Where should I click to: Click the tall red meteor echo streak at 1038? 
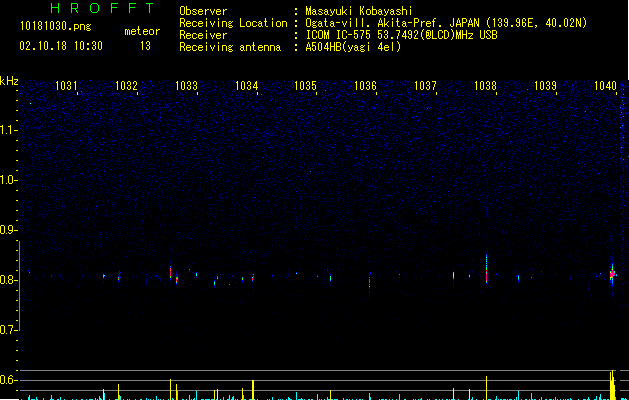pos(486,270)
